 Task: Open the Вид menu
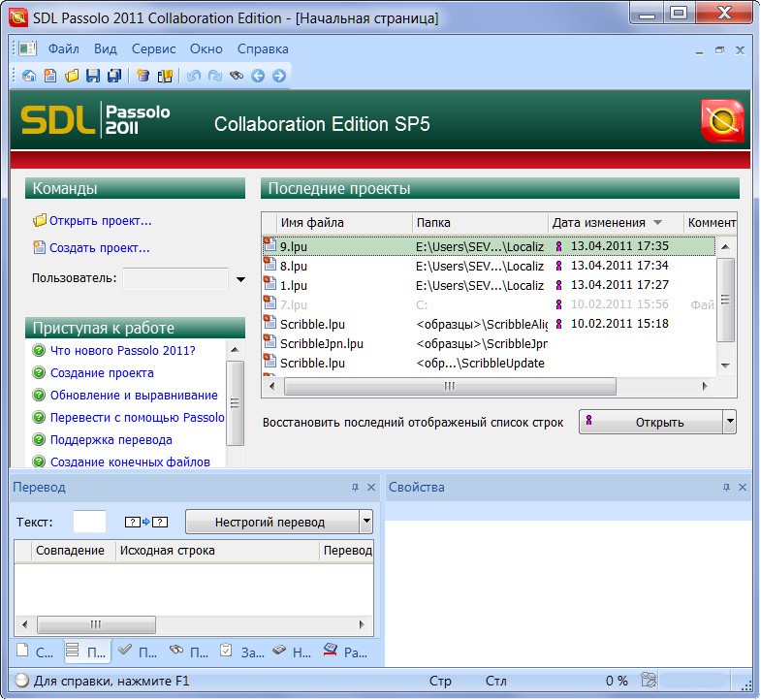click(x=106, y=49)
